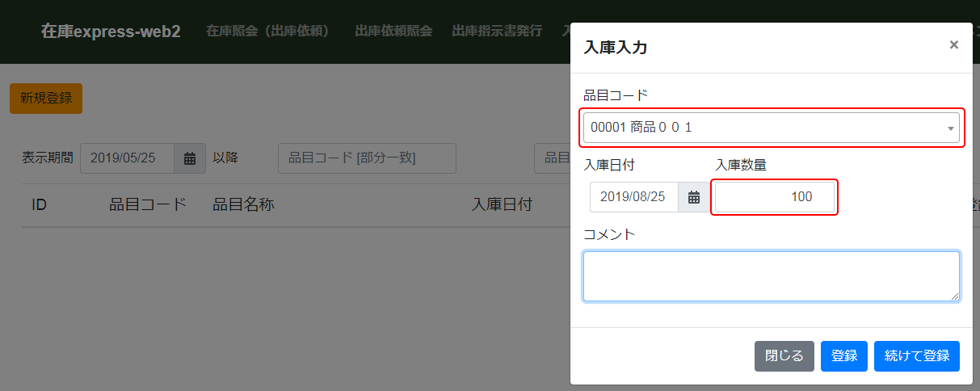Click the 続けて登録 button
The image size is (980, 391).
tap(916, 356)
